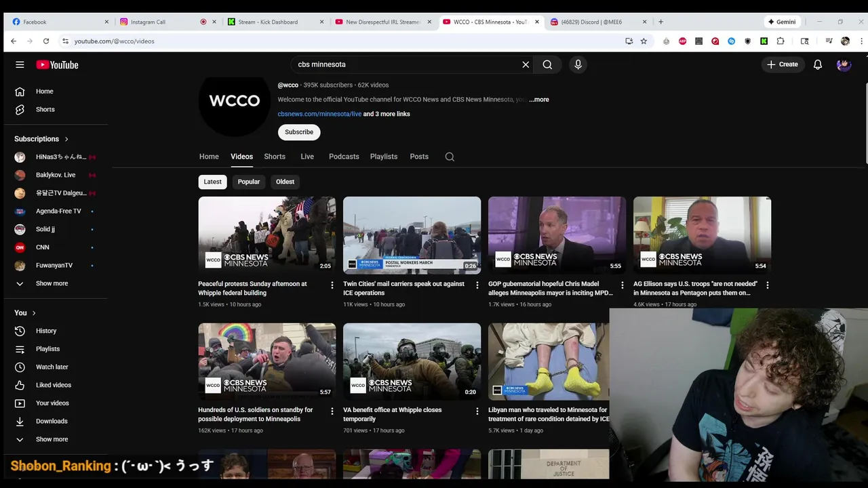Image resolution: width=868 pixels, height=488 pixels.
Task: Click the YouTube logo
Action: click(x=57, y=64)
